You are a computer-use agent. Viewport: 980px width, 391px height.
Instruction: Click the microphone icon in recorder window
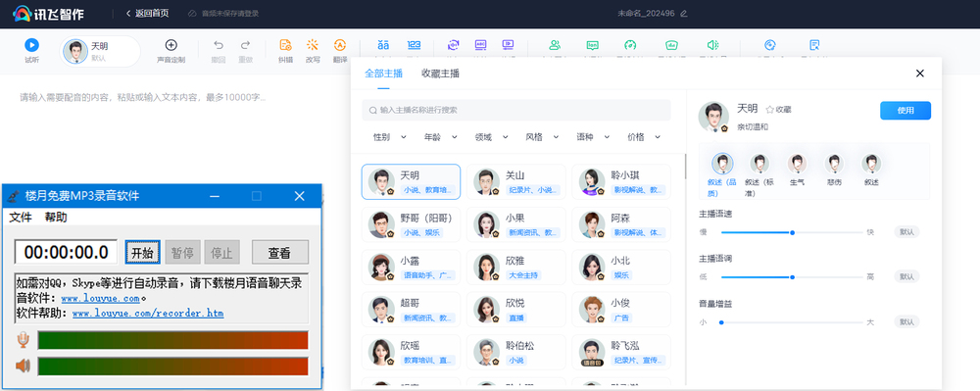click(x=24, y=340)
